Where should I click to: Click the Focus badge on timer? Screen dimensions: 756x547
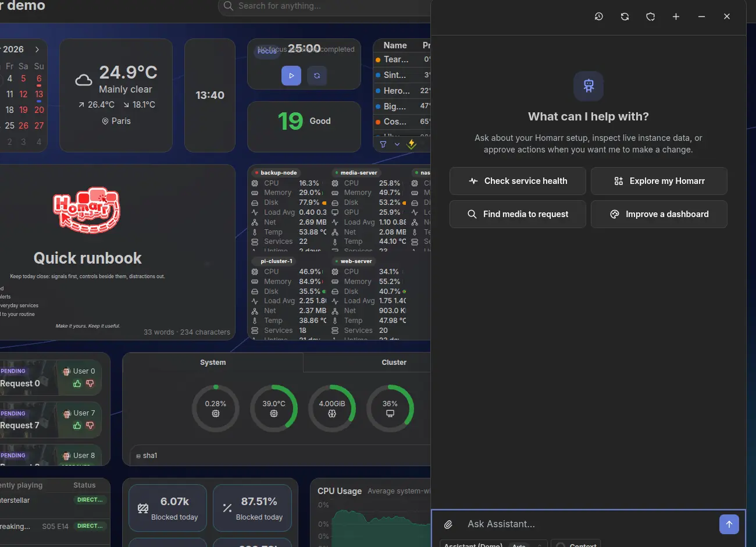[267, 51]
